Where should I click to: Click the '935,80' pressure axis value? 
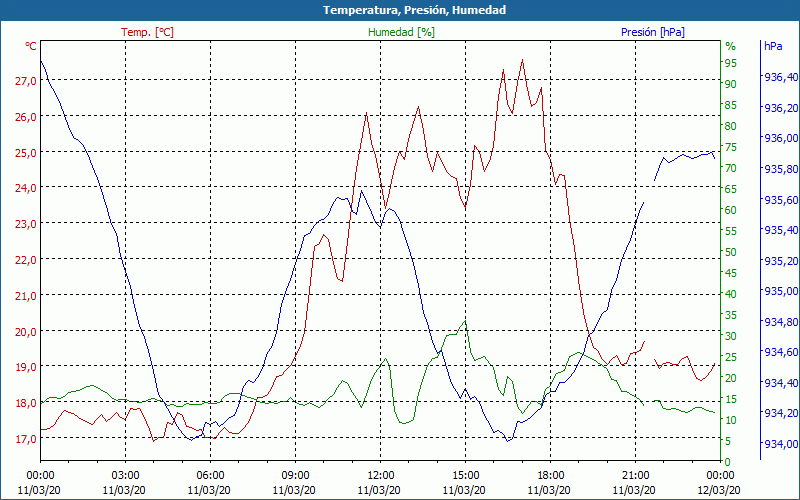(781, 168)
